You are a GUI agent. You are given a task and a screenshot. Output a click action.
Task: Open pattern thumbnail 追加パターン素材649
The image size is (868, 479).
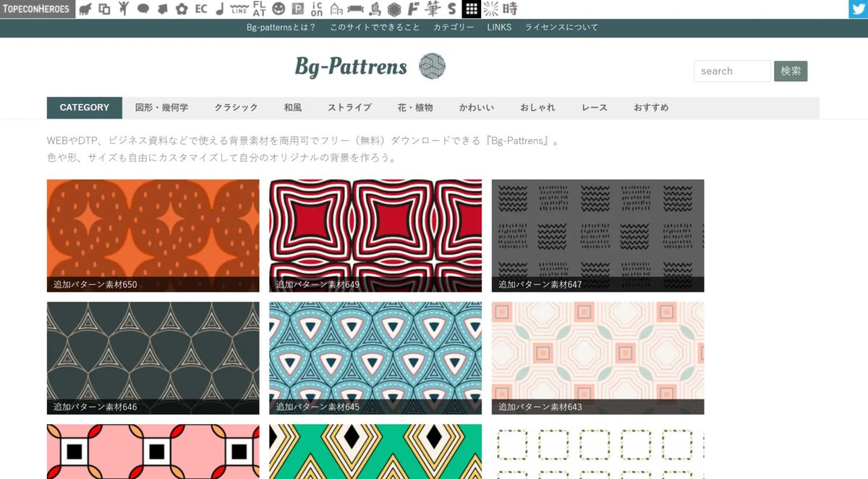(375, 236)
